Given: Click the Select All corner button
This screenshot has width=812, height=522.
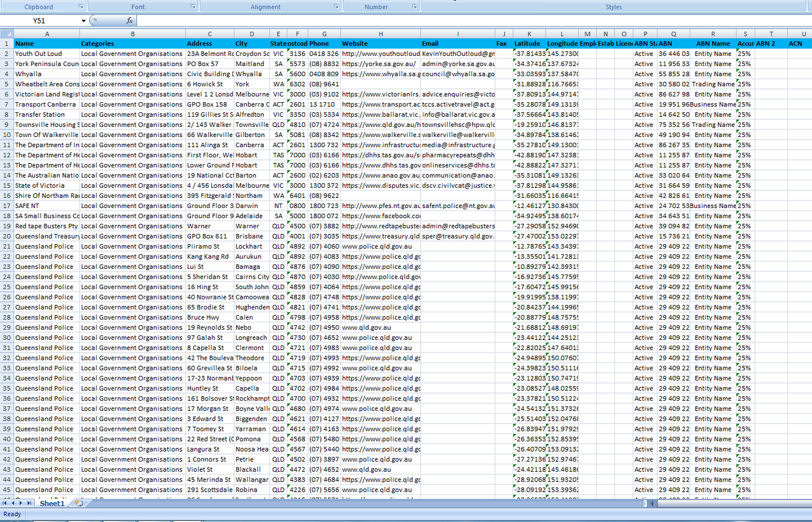Looking at the screenshot, I should (6, 34).
